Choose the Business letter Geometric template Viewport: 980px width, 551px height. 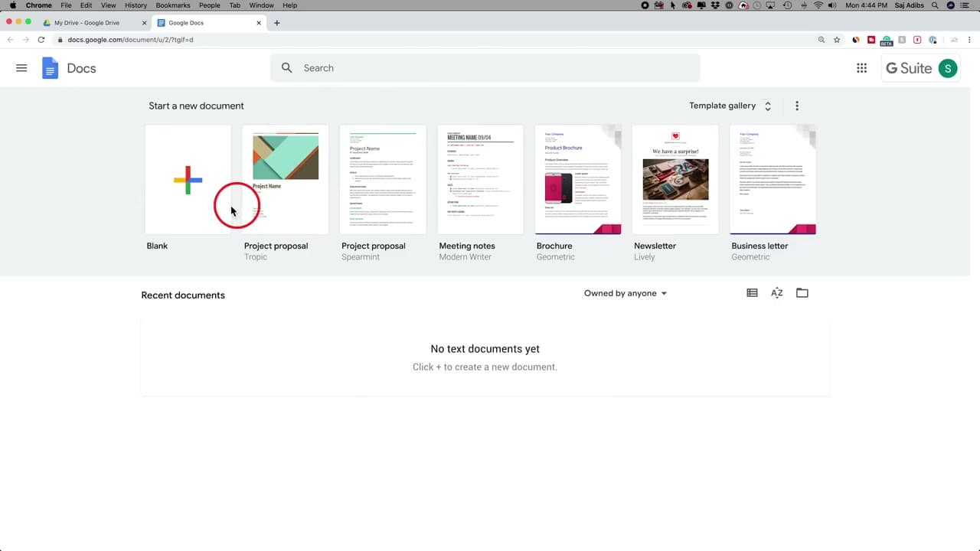pyautogui.click(x=773, y=180)
